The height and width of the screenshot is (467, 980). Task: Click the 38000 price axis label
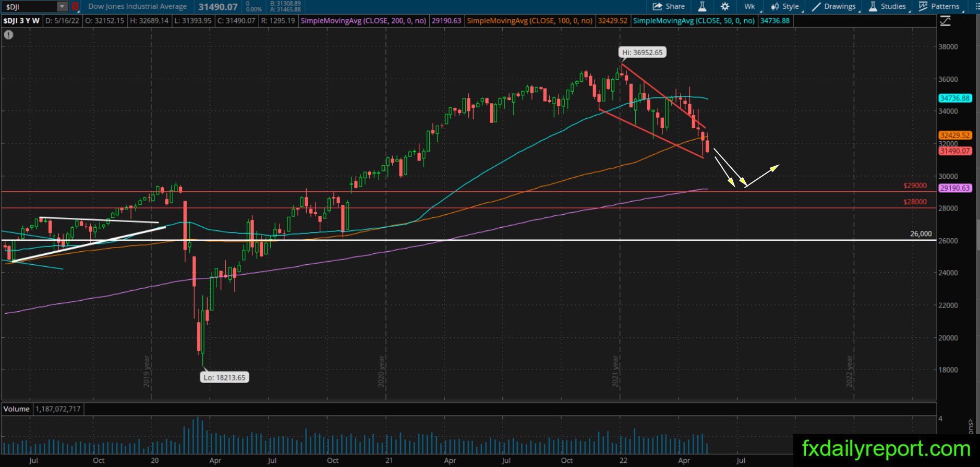click(948, 46)
